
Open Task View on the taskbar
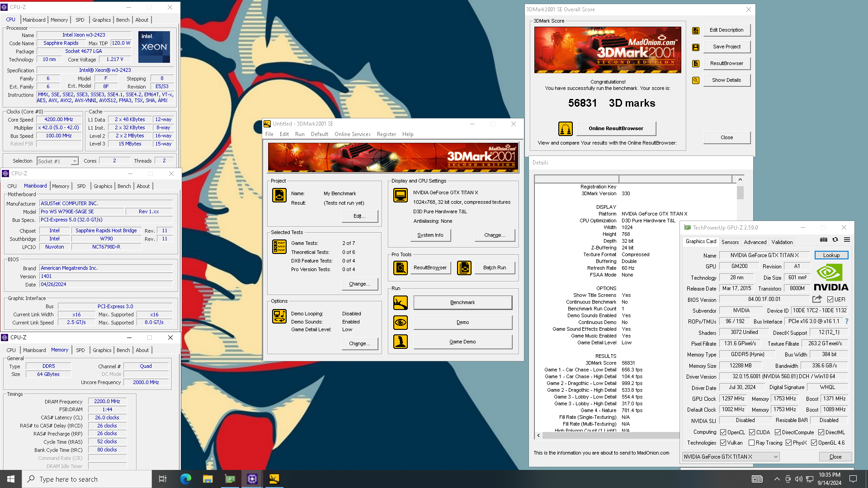pos(163,479)
